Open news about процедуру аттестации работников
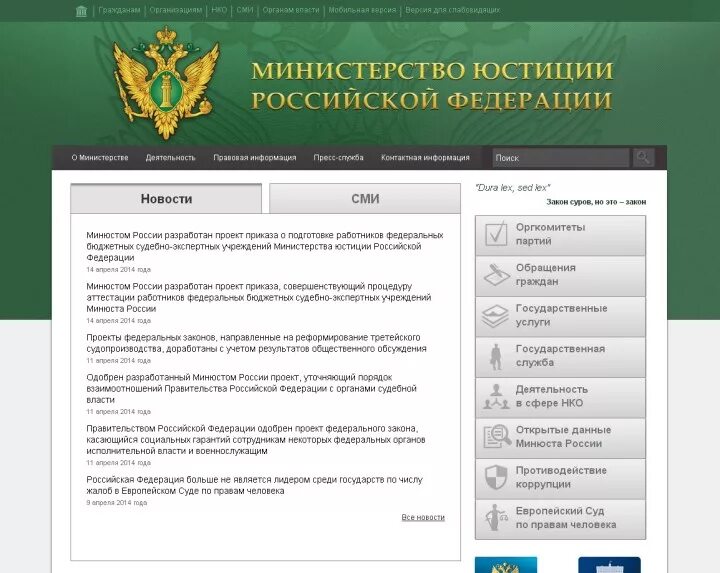Screen dimensions: 720x573 [259, 298]
